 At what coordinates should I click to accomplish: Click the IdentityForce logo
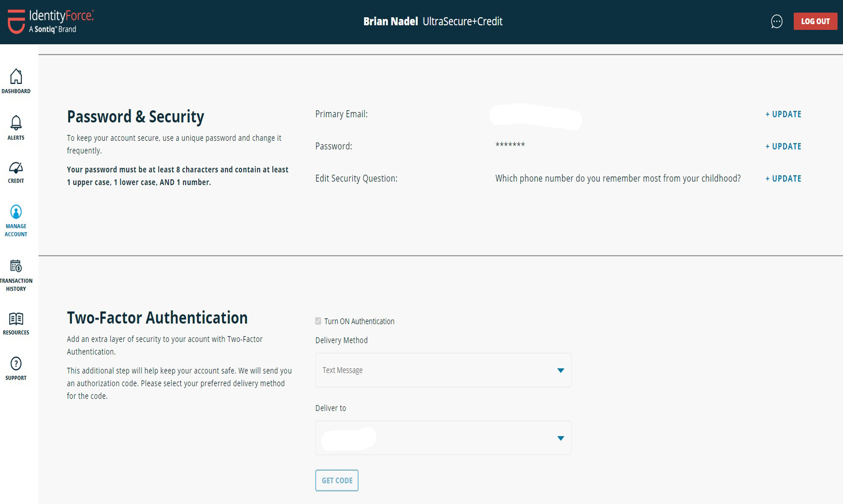coord(50,21)
